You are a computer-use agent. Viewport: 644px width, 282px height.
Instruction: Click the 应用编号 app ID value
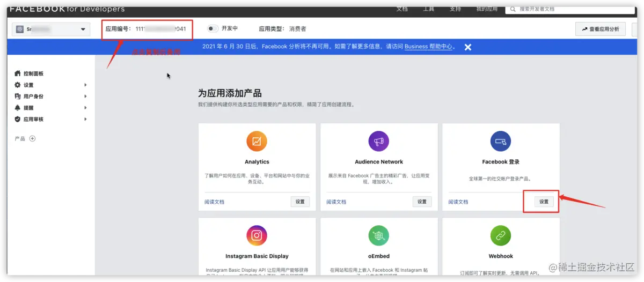click(x=161, y=29)
